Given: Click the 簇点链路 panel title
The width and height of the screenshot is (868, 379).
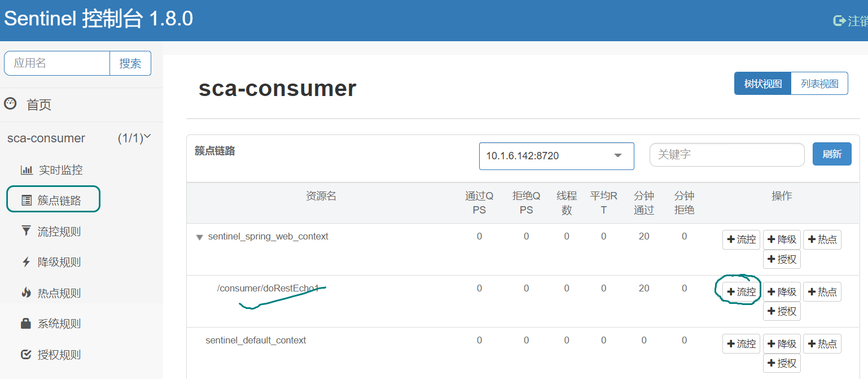Looking at the screenshot, I should click(x=214, y=151).
